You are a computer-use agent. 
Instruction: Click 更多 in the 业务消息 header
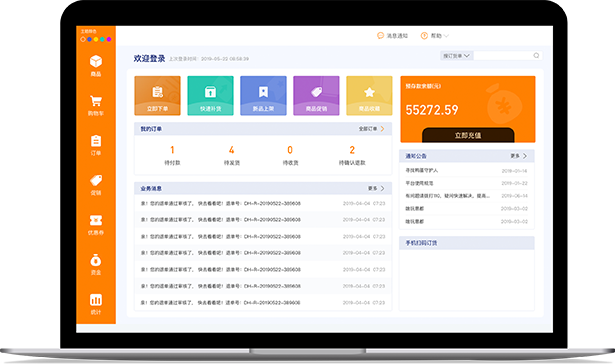coord(376,188)
